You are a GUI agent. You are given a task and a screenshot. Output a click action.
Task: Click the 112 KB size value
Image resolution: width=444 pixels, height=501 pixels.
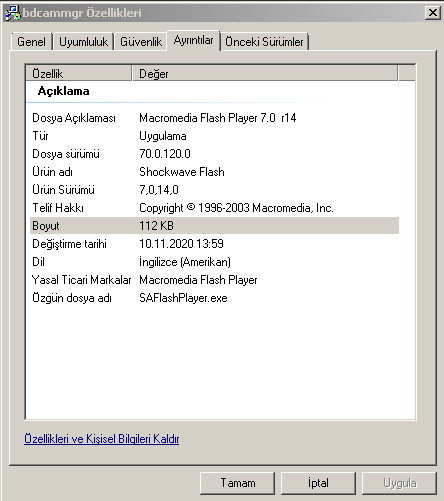click(x=156, y=226)
